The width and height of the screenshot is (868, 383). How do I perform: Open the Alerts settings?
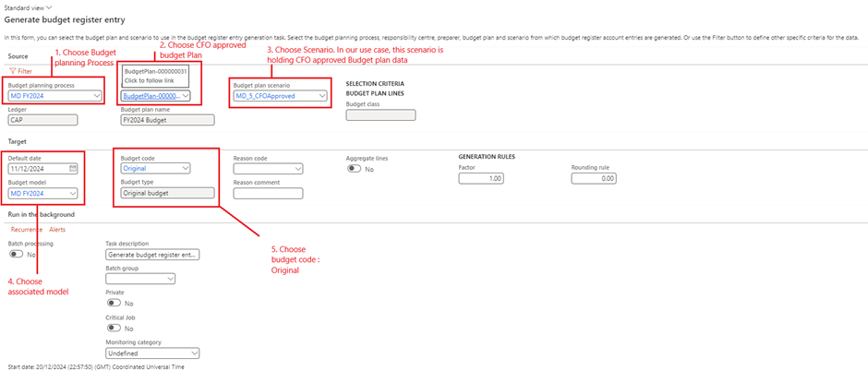pyautogui.click(x=57, y=229)
